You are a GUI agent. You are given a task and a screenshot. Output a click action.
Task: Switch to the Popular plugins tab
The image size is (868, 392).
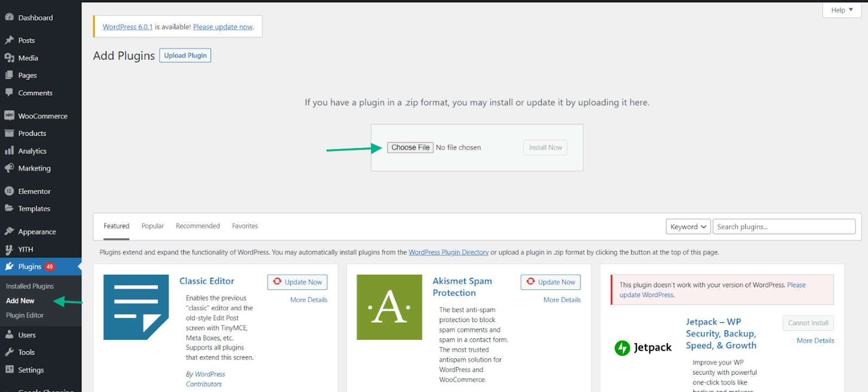152,226
